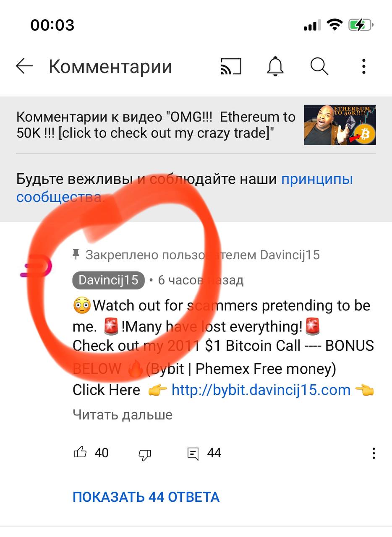
Task: Open the cast to device icon
Action: coord(231,66)
